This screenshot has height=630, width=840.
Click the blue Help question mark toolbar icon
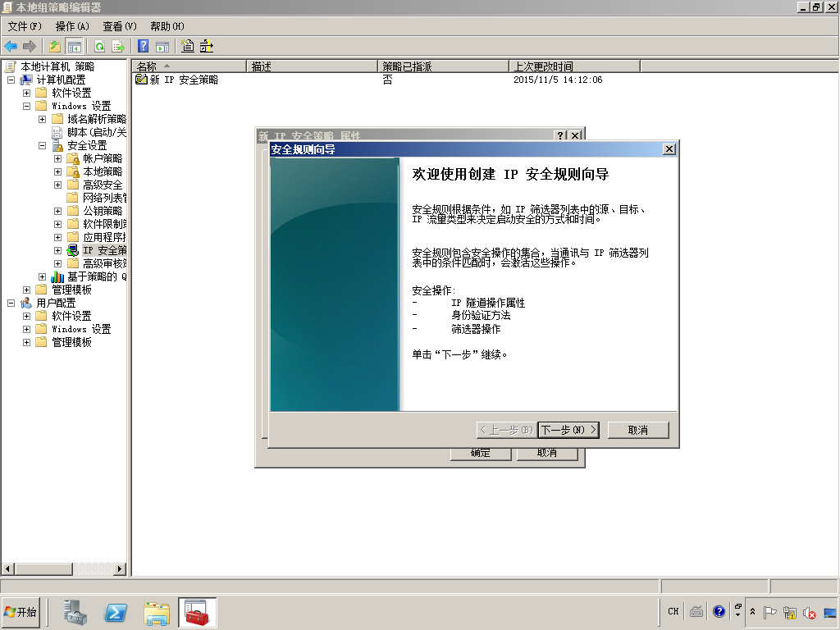click(x=143, y=47)
